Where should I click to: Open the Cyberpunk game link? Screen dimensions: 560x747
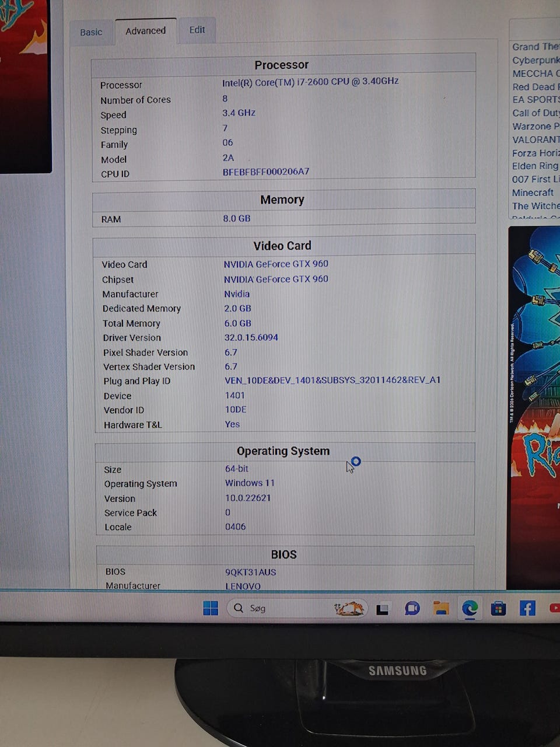(x=535, y=60)
